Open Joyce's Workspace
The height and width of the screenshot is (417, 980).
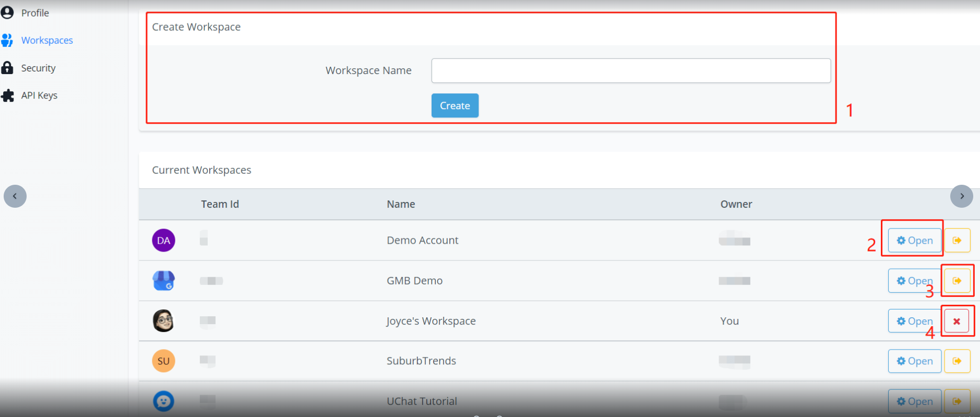(x=914, y=321)
